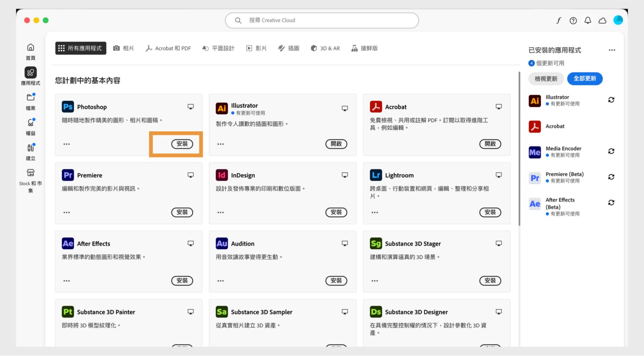Focus the Creative Cloud search field

click(322, 20)
